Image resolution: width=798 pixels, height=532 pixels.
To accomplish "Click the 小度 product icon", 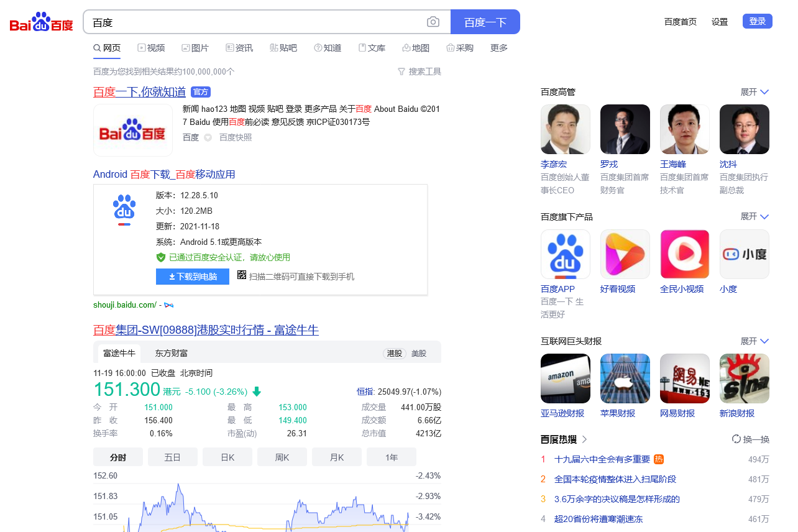I will [744, 254].
